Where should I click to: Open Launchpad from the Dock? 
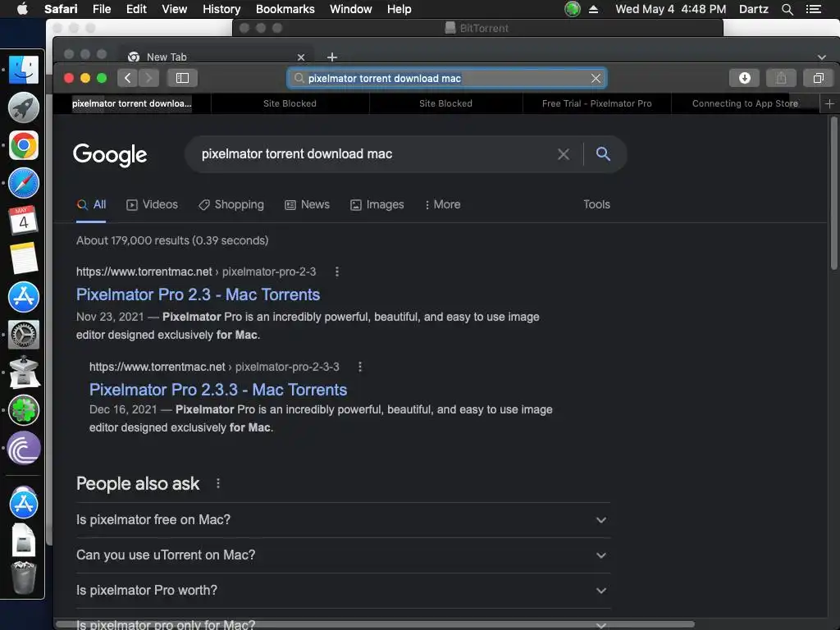(x=24, y=107)
